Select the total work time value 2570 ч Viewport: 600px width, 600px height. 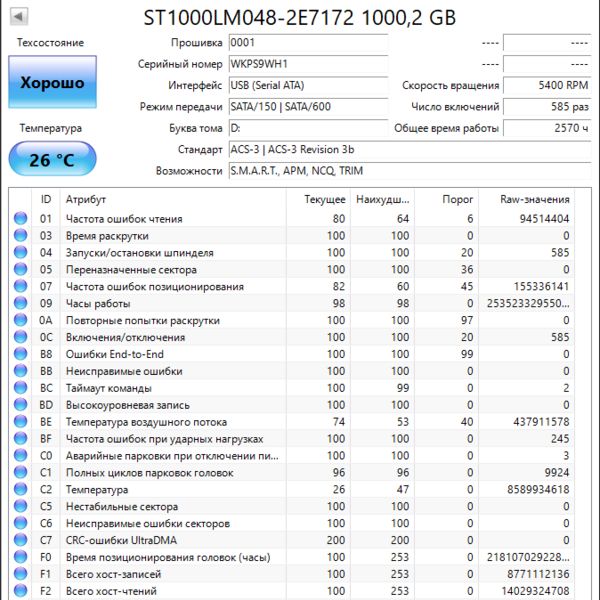547,128
